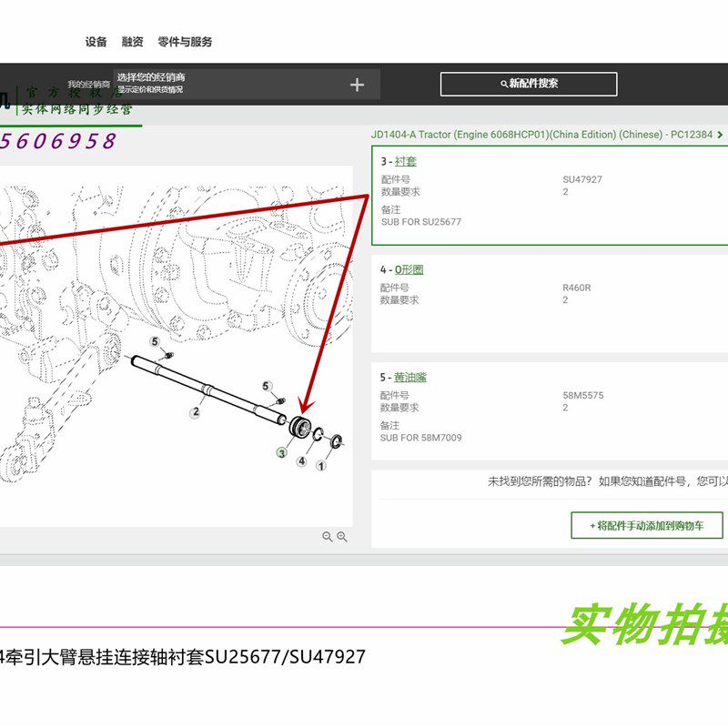
Task: Open the 融资 menu item
Action: coord(132,42)
